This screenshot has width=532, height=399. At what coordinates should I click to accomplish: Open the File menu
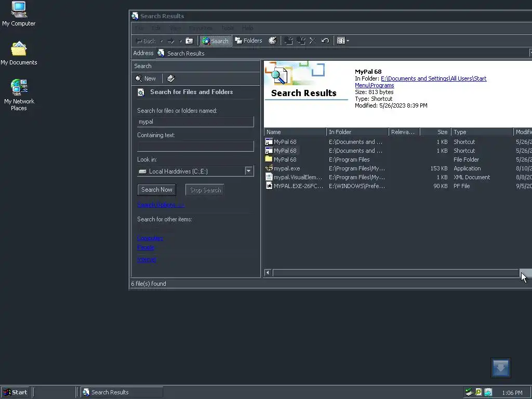(x=139, y=28)
